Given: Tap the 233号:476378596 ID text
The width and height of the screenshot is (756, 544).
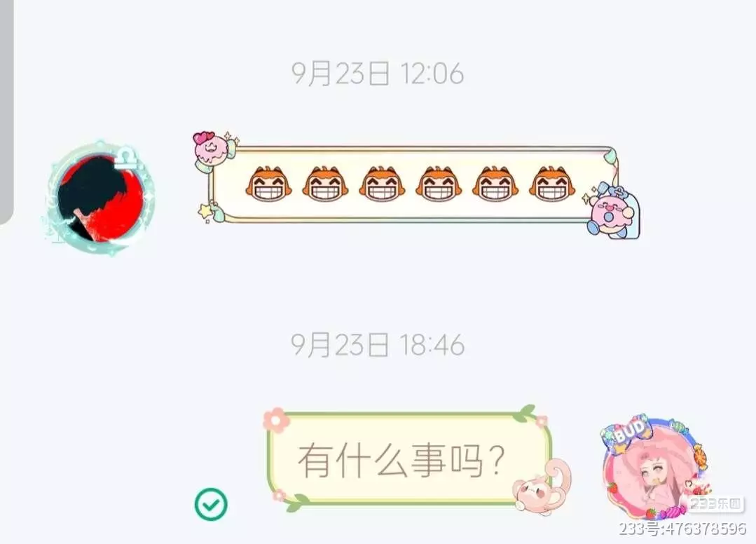Looking at the screenshot, I should pos(682,529).
